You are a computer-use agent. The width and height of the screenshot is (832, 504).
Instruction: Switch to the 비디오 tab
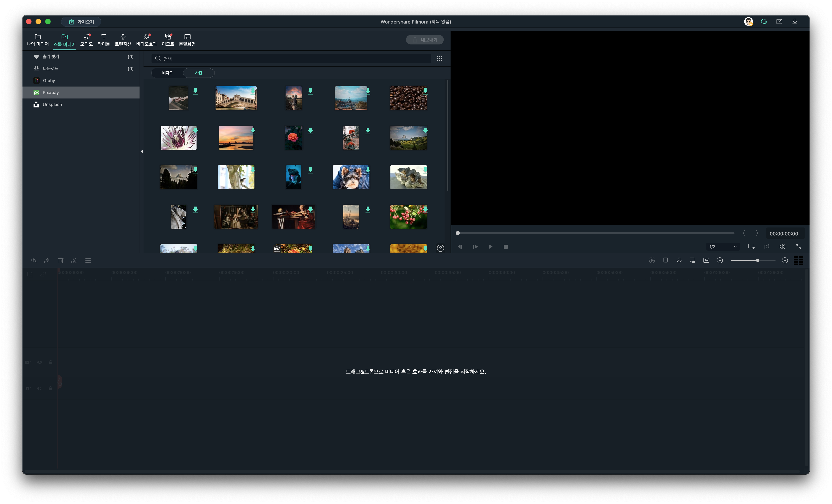tap(167, 73)
